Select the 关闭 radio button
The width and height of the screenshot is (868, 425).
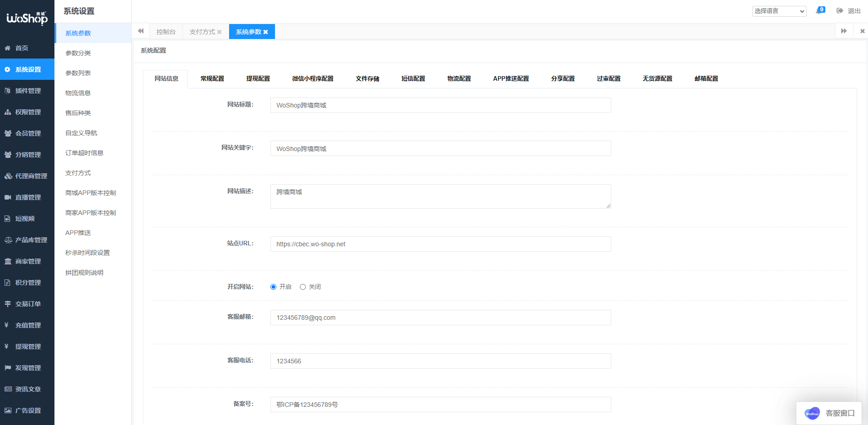tap(303, 287)
